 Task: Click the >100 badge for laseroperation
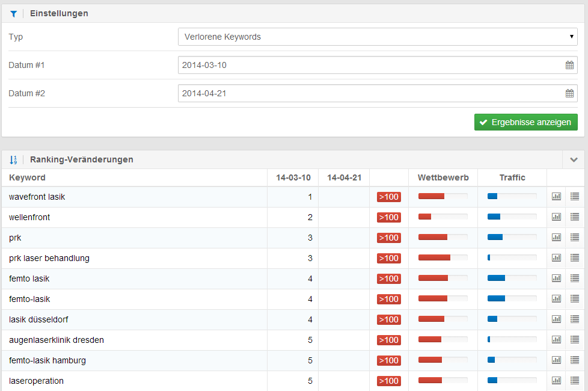point(389,381)
